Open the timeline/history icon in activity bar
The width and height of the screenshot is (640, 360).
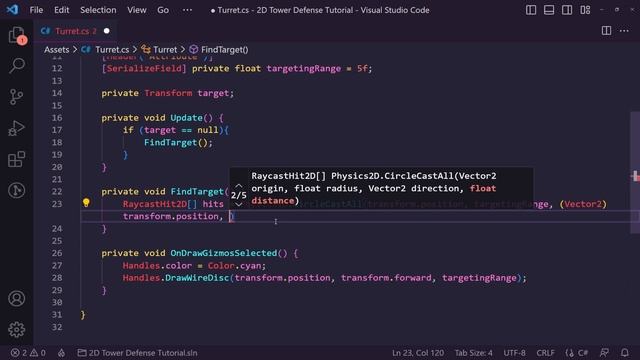coord(17,191)
